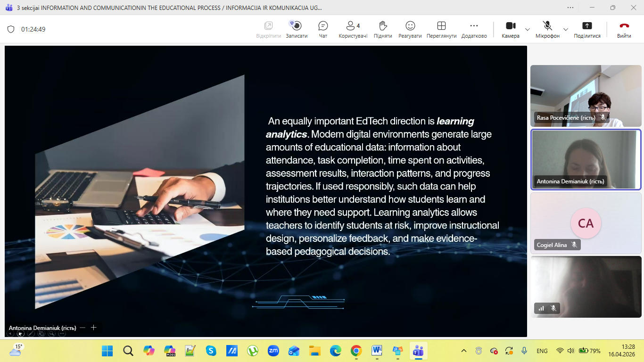Start recording with Записати
This screenshot has width=644, height=362.
(x=297, y=29)
